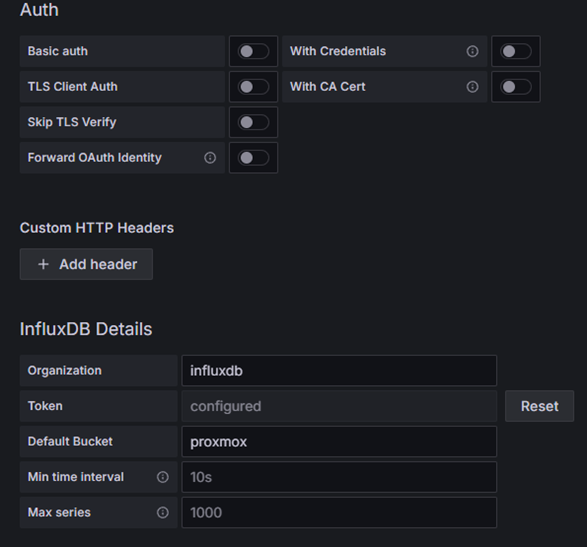Select the Max series label

click(59, 512)
